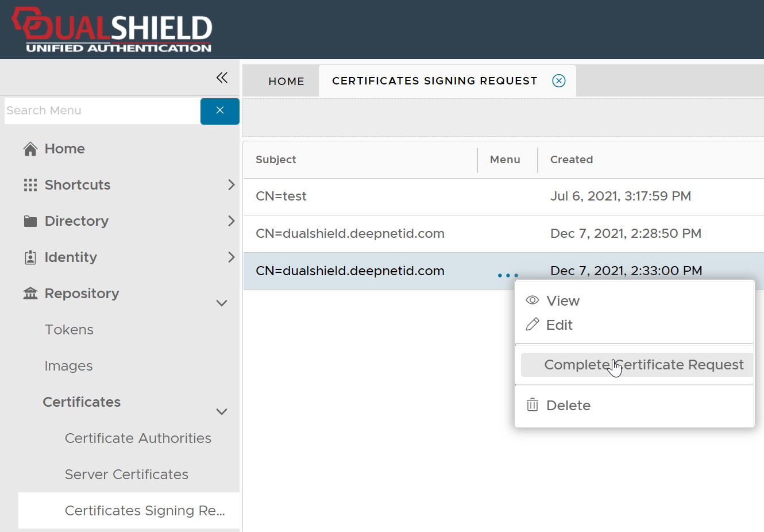Image resolution: width=764 pixels, height=532 pixels.
Task: Expand the Directory submenu arrow
Action: tap(231, 221)
